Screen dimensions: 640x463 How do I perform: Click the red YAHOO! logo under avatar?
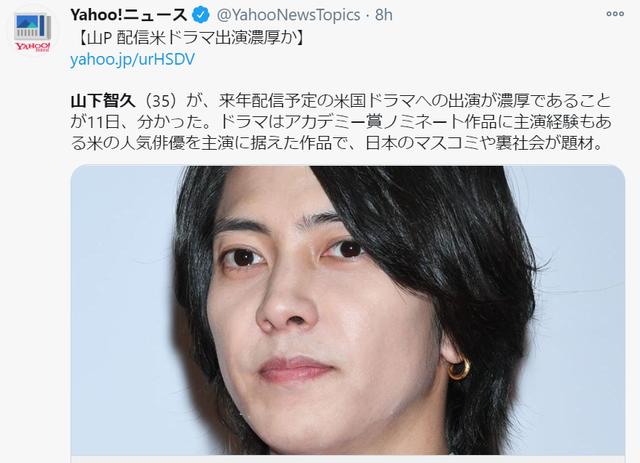tap(33, 46)
